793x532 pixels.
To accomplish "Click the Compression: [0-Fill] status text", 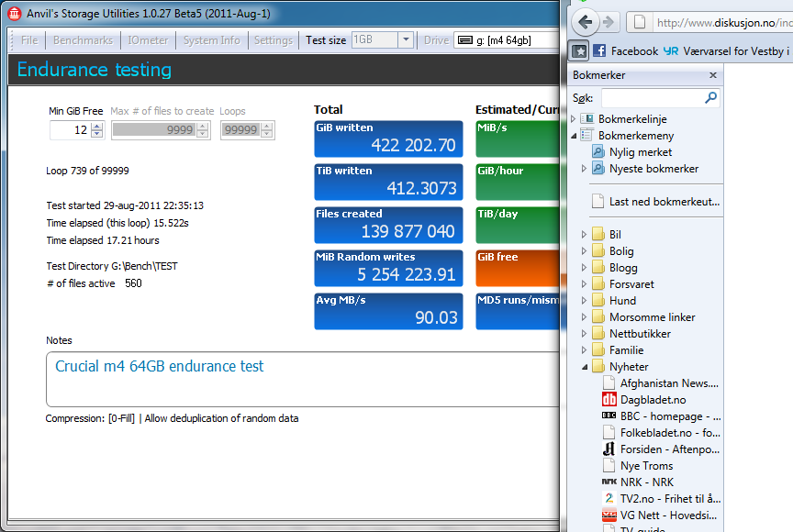I will click(90, 418).
